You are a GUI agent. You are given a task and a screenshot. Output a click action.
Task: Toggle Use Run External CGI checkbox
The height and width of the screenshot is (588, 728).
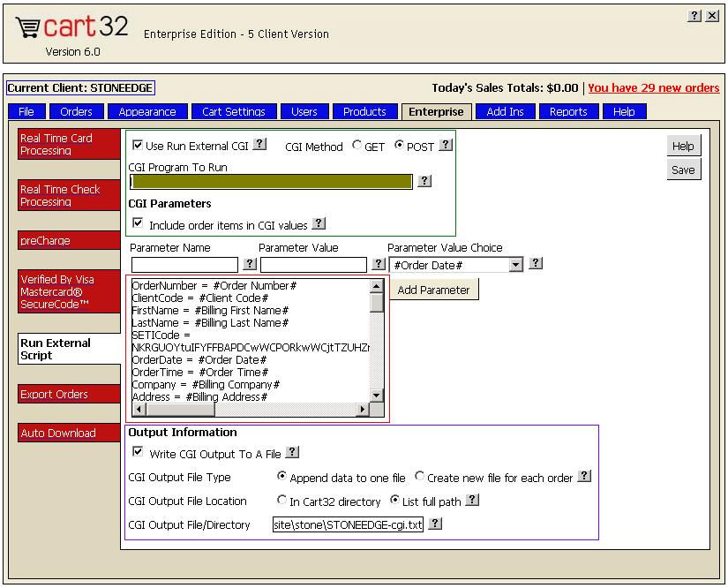pyautogui.click(x=138, y=145)
